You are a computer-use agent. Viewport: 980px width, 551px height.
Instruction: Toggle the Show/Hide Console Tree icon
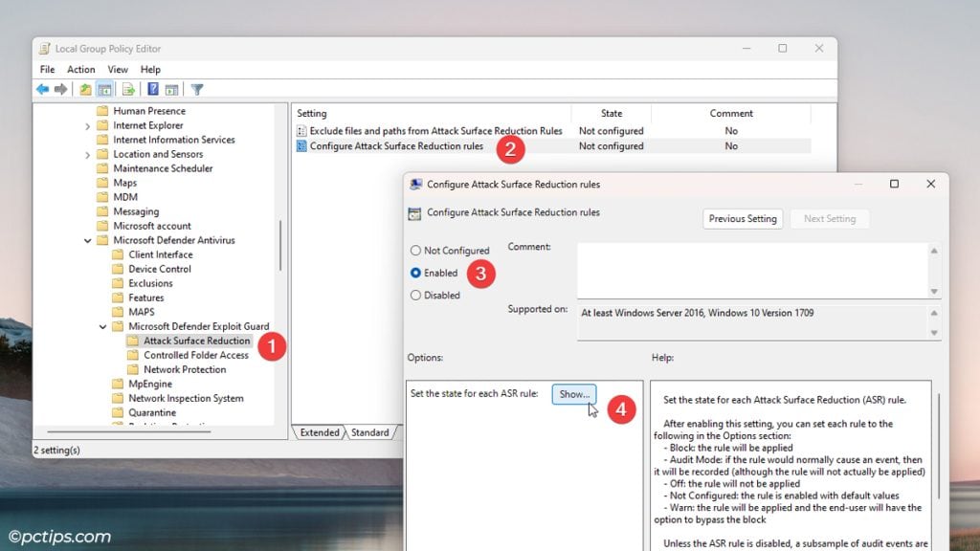(x=106, y=89)
